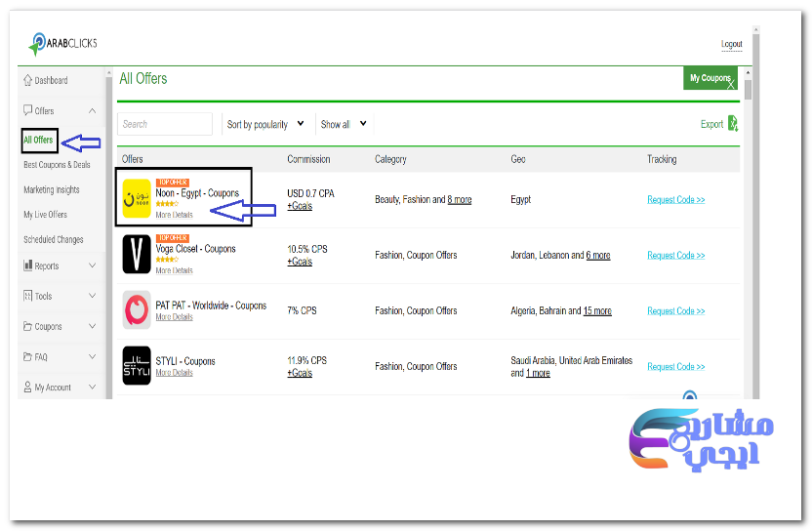This screenshot has width=812, height=531.
Task: Request Code for Noon Egypt
Action: [675, 199]
